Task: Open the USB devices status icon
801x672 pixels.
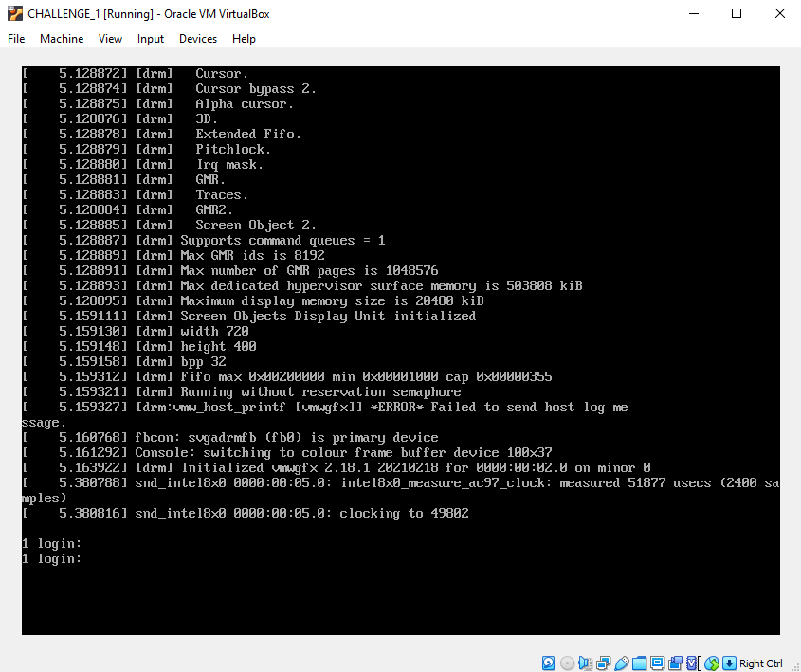Action: click(621, 663)
